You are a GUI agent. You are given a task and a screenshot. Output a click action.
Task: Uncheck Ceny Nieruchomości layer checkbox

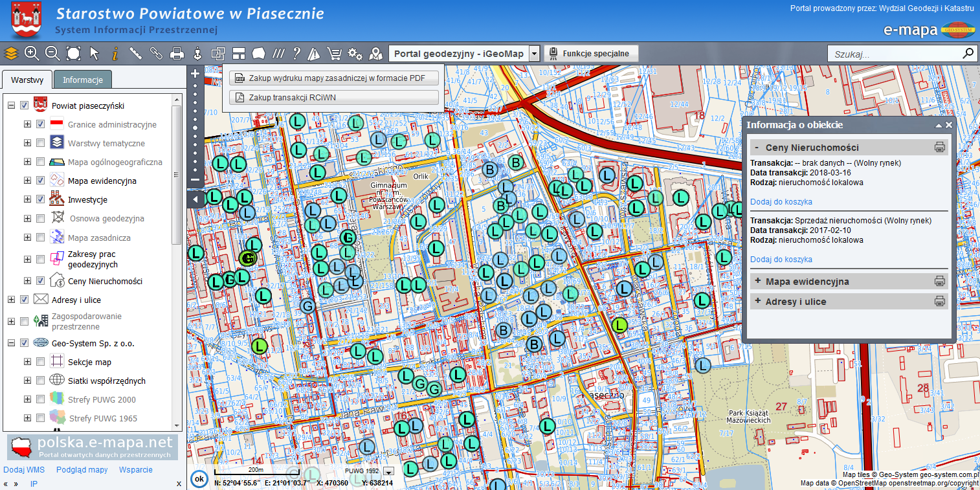click(x=40, y=281)
